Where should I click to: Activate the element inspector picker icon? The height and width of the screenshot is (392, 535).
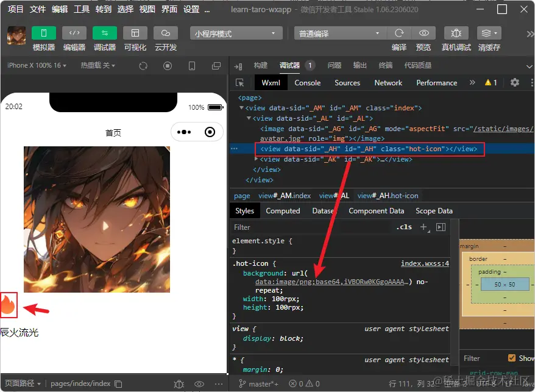240,83
